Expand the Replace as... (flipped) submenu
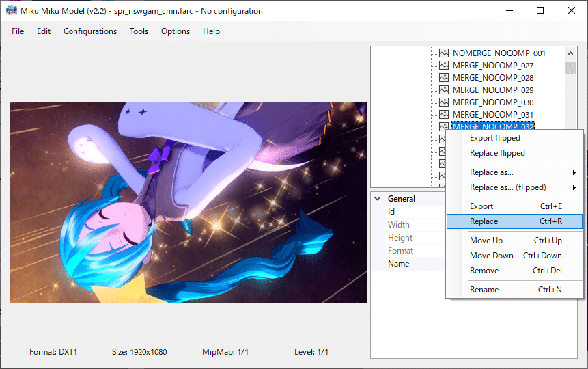Screen dimensions: 588x369 coord(514,187)
